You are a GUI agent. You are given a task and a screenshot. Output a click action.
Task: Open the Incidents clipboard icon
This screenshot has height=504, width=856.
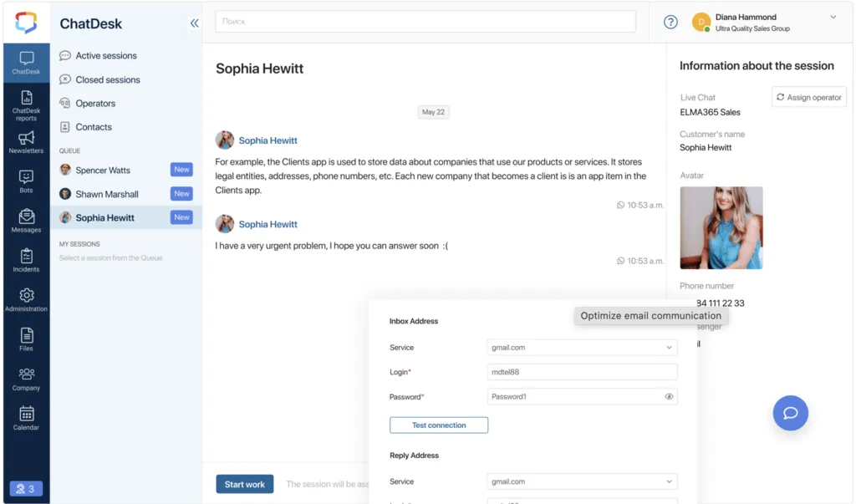(x=26, y=261)
